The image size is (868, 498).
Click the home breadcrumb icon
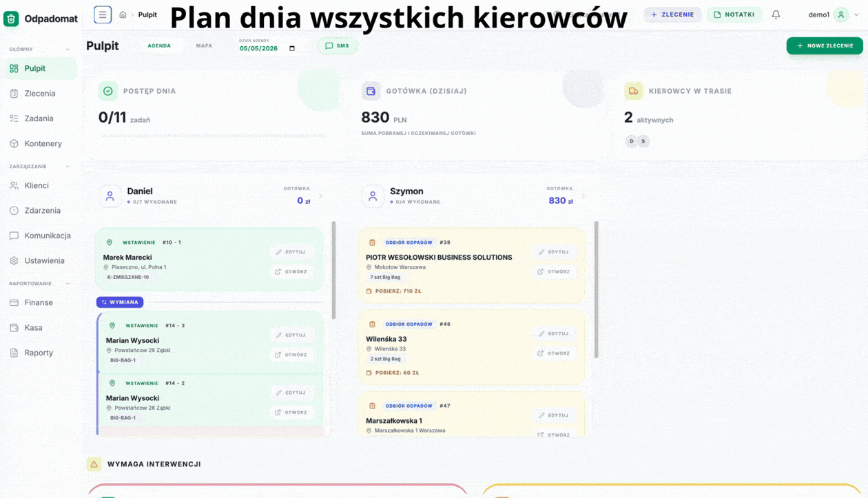point(123,14)
